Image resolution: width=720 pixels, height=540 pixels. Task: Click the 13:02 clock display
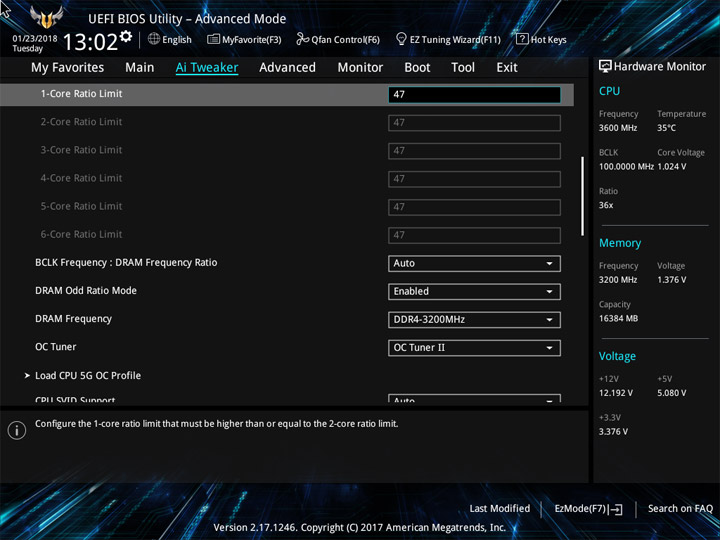click(x=90, y=42)
